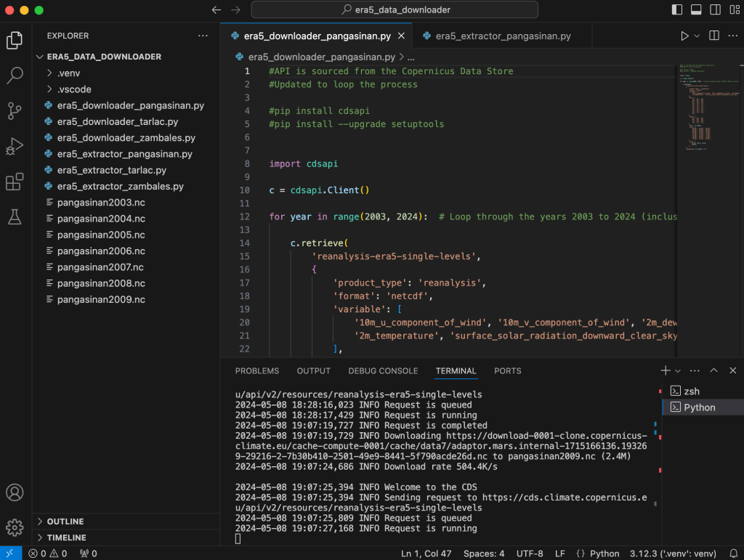The width and height of the screenshot is (744, 560).
Task: Open the Extensions view
Action: pyautogui.click(x=15, y=182)
